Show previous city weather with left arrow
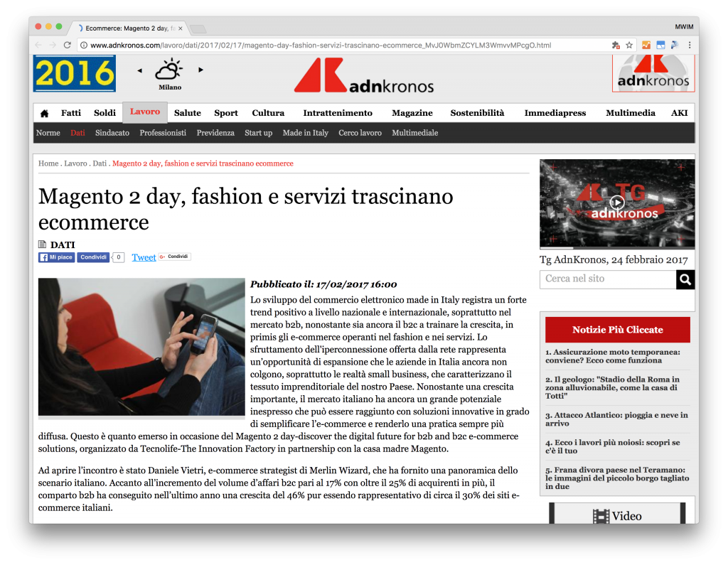The image size is (728, 565). [x=140, y=70]
